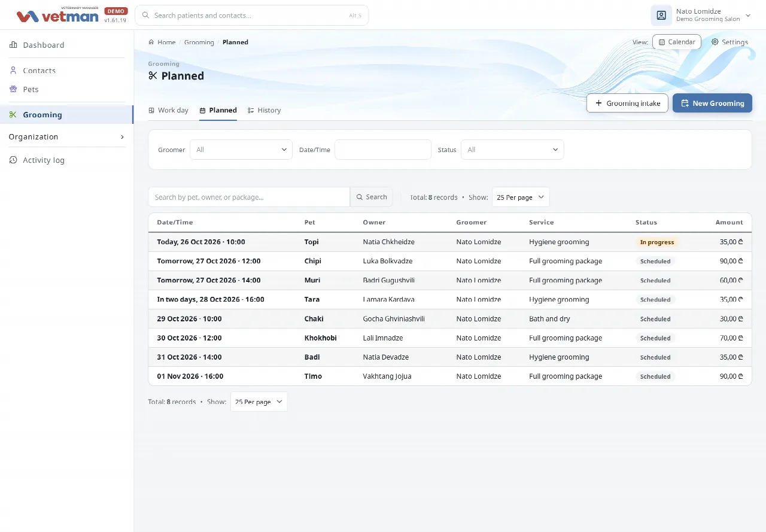This screenshot has height=532, width=766.
Task: Click the 70,00 amount for Khokhobi
Action: pos(731,338)
